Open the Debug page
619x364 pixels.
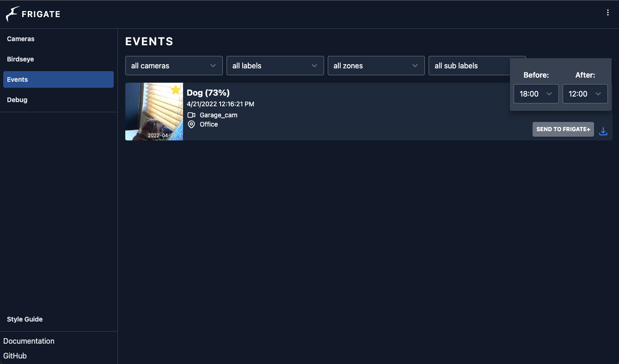pos(58,100)
